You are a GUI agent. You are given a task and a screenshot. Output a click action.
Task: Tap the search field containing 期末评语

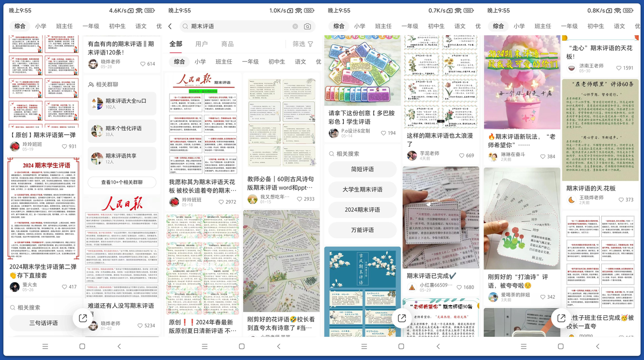coord(236,26)
